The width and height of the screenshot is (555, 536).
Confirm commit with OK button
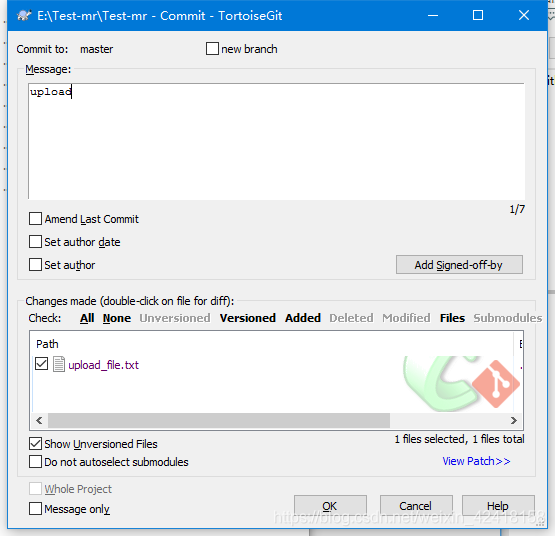[330, 506]
